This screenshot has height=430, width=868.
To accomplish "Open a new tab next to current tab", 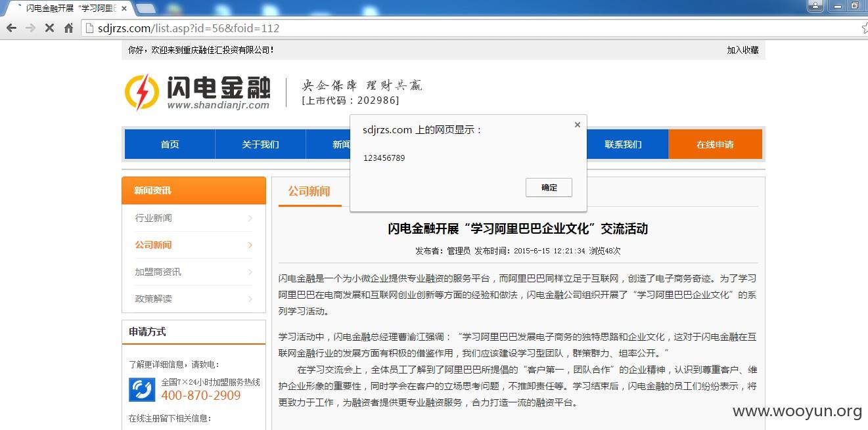I will [x=146, y=9].
